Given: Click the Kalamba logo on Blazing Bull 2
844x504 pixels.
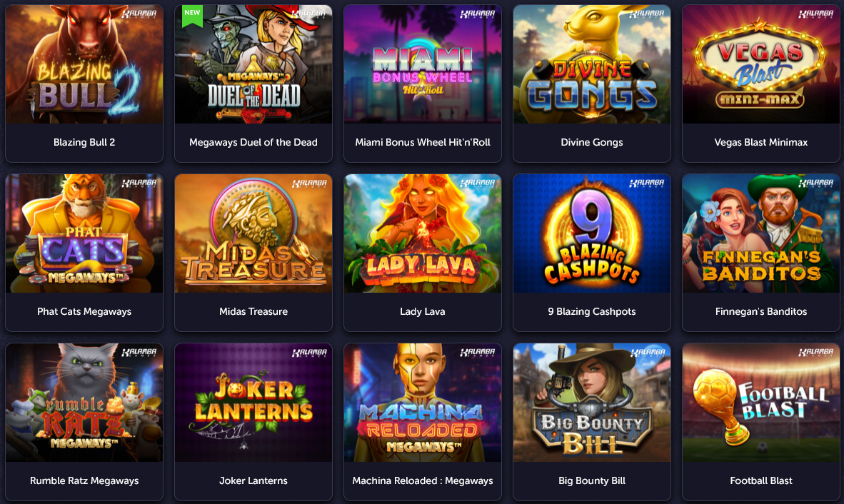Looking at the screenshot, I should [x=139, y=14].
